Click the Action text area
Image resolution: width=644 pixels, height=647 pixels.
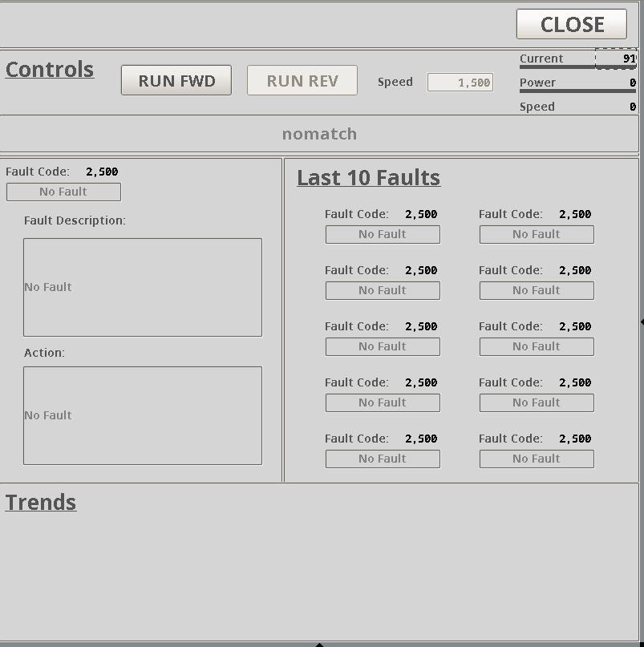(143, 415)
